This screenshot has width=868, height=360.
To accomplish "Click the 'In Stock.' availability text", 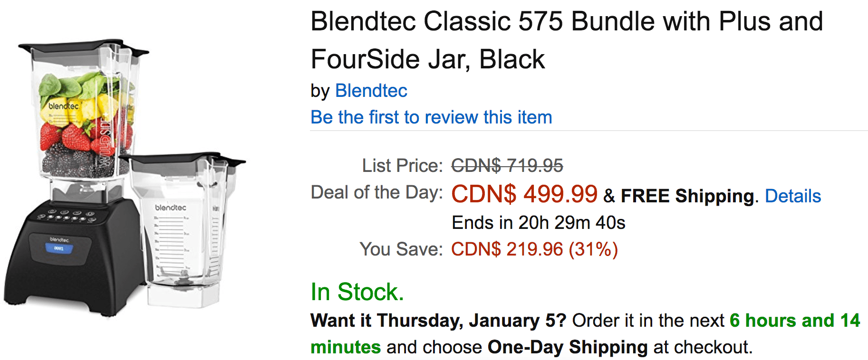I will point(357,292).
